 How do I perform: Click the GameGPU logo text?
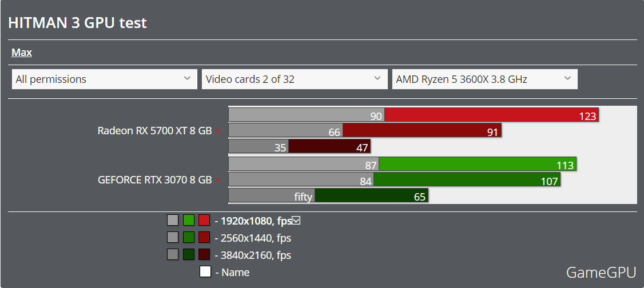601,272
